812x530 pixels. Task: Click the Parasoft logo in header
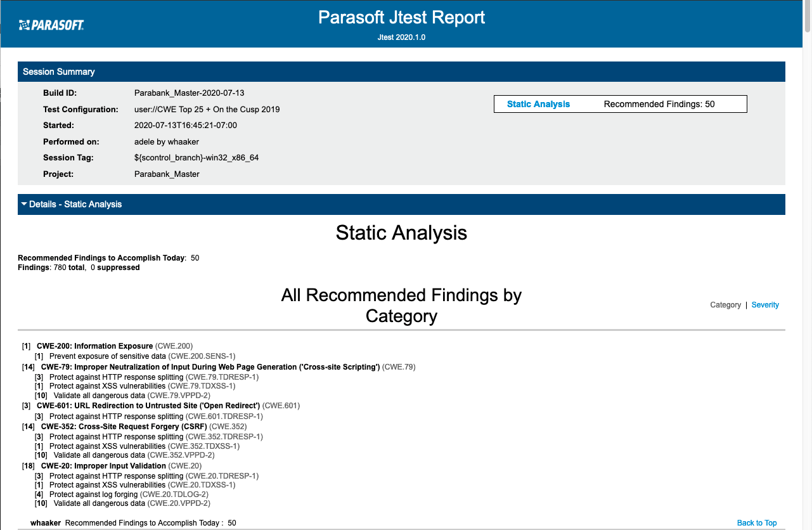pos(51,25)
